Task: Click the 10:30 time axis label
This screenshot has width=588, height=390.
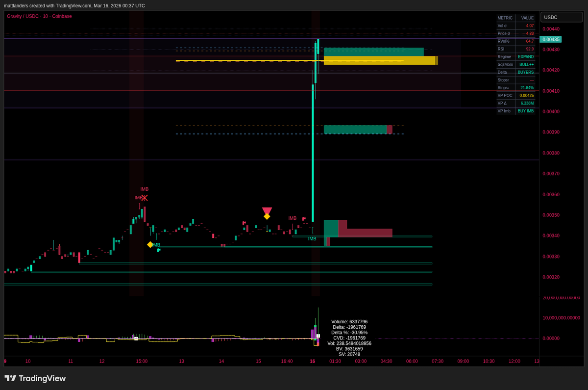Action: coord(489,362)
